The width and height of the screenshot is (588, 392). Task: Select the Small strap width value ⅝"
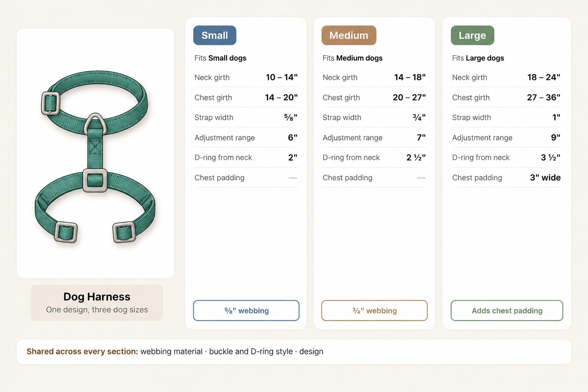(291, 118)
